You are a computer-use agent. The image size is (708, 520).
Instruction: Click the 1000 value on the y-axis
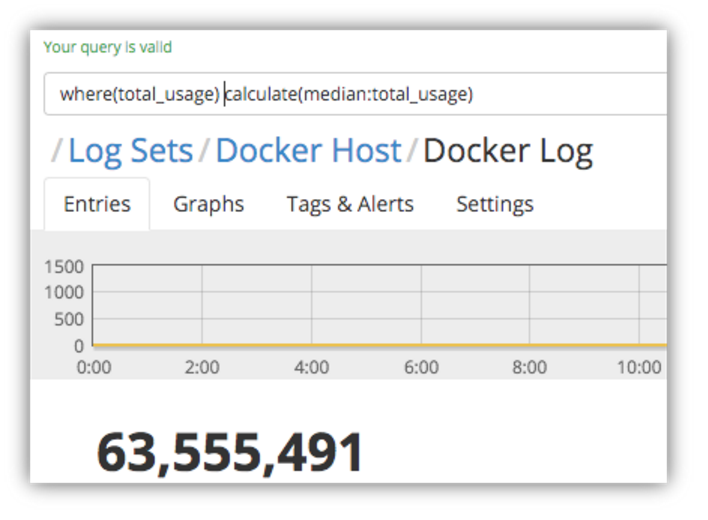63,292
